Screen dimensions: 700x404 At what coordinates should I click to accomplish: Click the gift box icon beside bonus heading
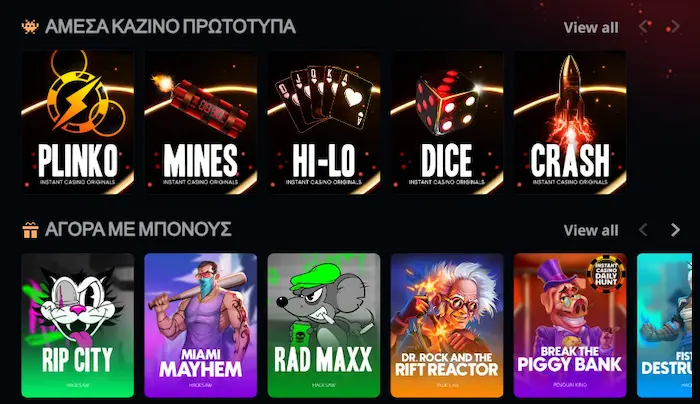(x=30, y=230)
